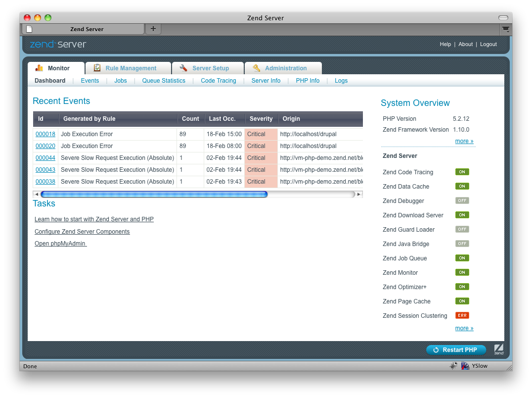532x398 pixels.
Task: Click the Help link in header
Action: point(445,44)
